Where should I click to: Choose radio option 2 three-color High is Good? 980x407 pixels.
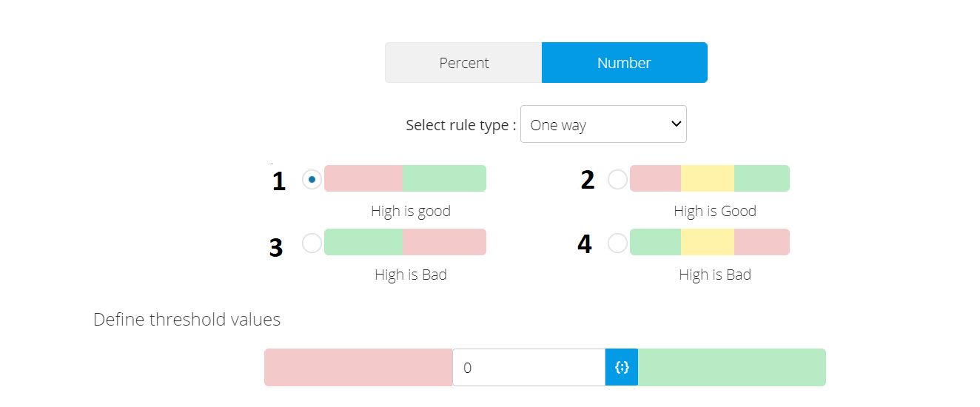[617, 179]
